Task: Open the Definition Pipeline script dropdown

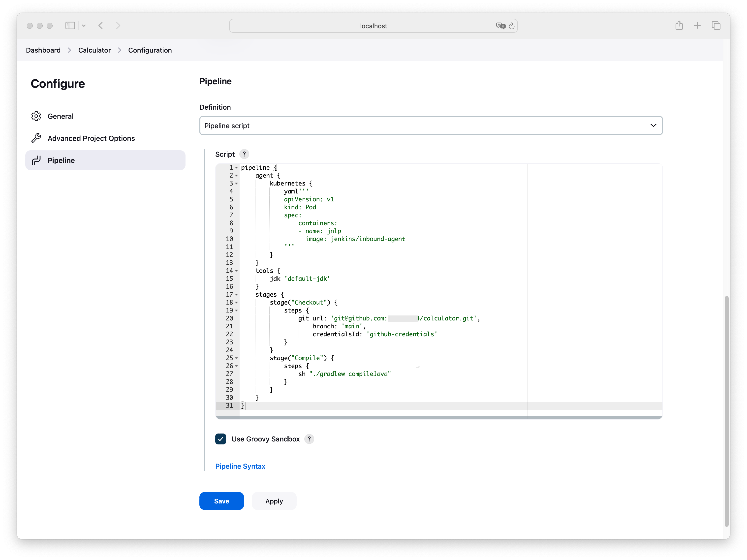Action: (x=431, y=126)
